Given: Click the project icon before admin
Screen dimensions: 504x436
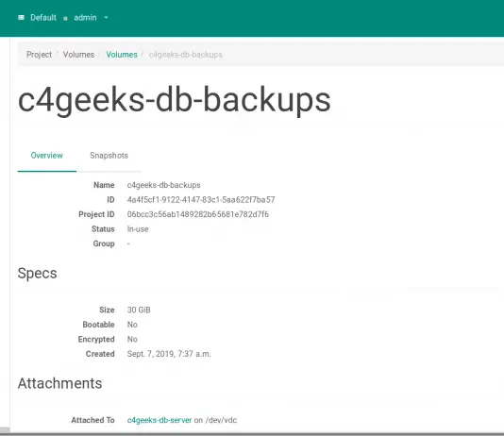Looking at the screenshot, I should (x=65, y=18).
